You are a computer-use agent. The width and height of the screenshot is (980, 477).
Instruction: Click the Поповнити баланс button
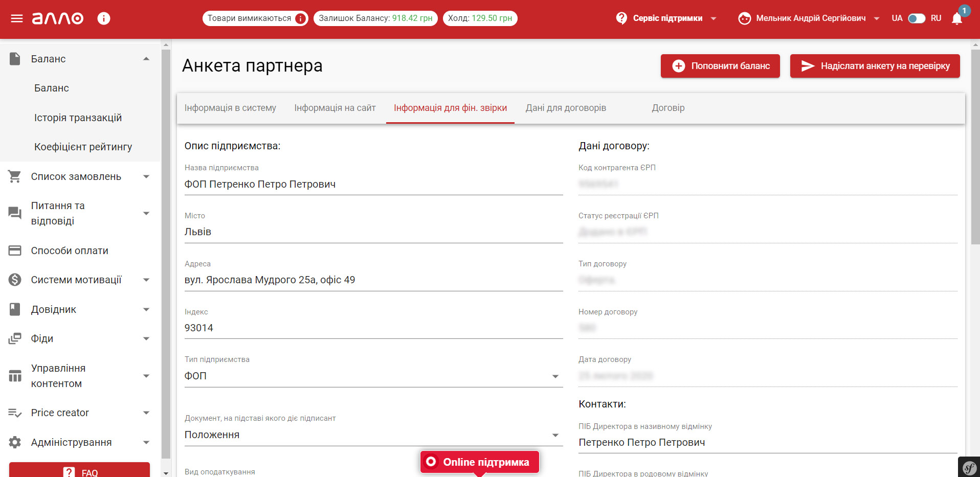point(720,66)
